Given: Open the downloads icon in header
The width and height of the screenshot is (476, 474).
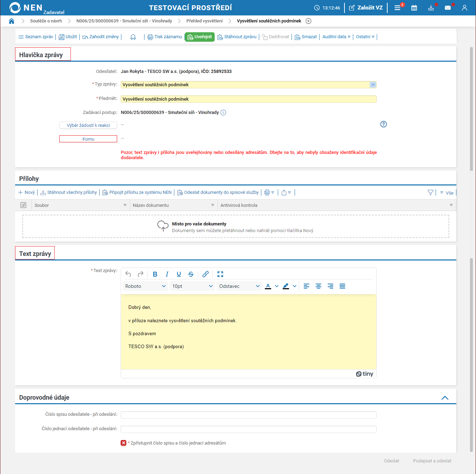Looking at the screenshot, I should pyautogui.click(x=431, y=8).
